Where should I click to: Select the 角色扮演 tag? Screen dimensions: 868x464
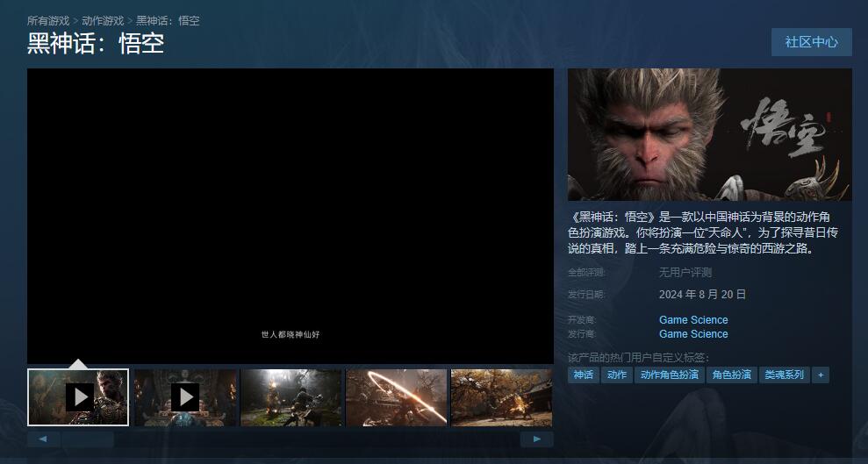coord(731,375)
